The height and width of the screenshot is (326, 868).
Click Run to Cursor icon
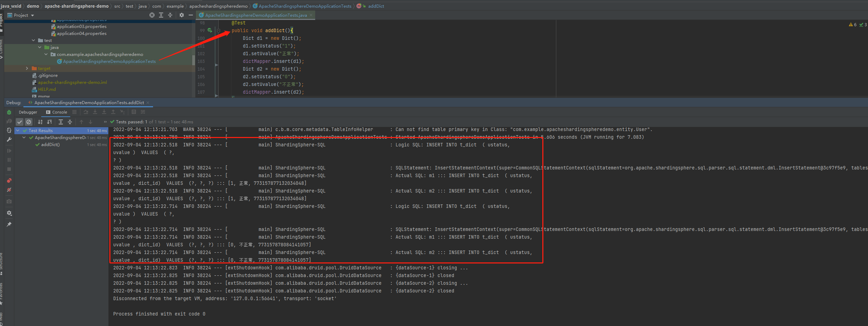[x=122, y=112]
